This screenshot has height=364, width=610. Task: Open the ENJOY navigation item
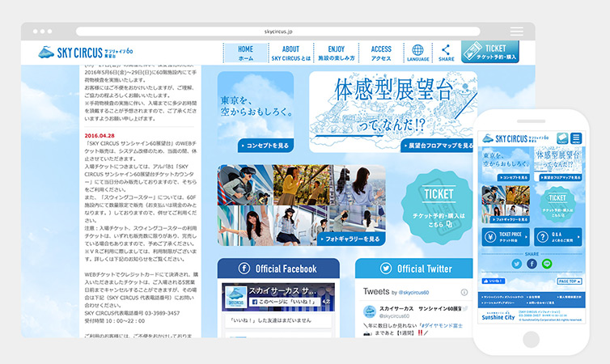(x=336, y=53)
